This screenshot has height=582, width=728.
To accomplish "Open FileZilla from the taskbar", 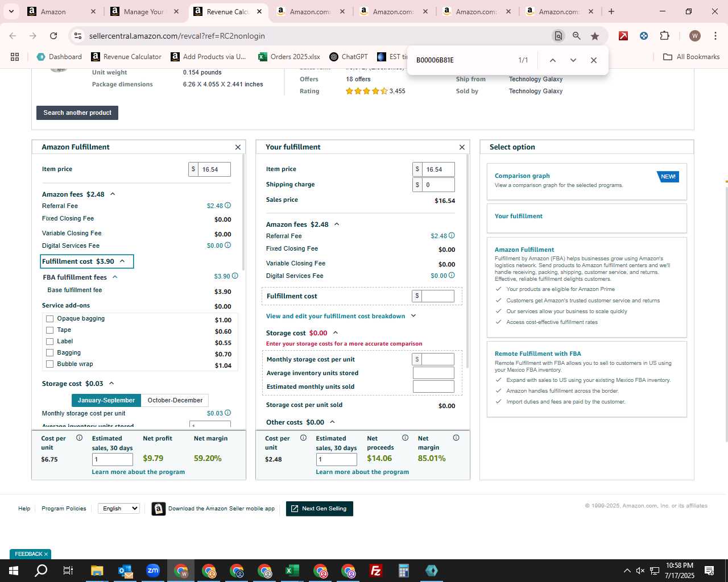I will tap(376, 571).
